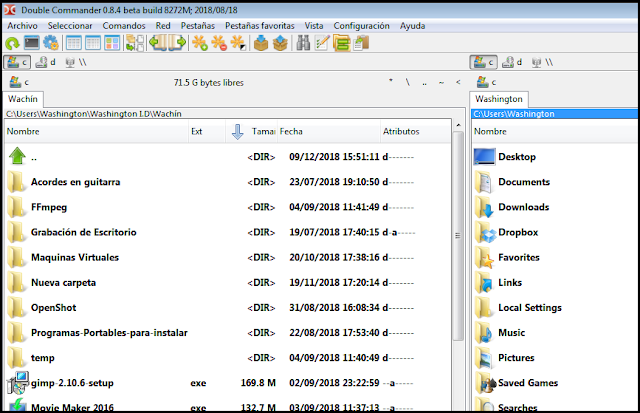This screenshot has height=413, width=640.
Task: Go to root with the \ button
Action: point(407,82)
